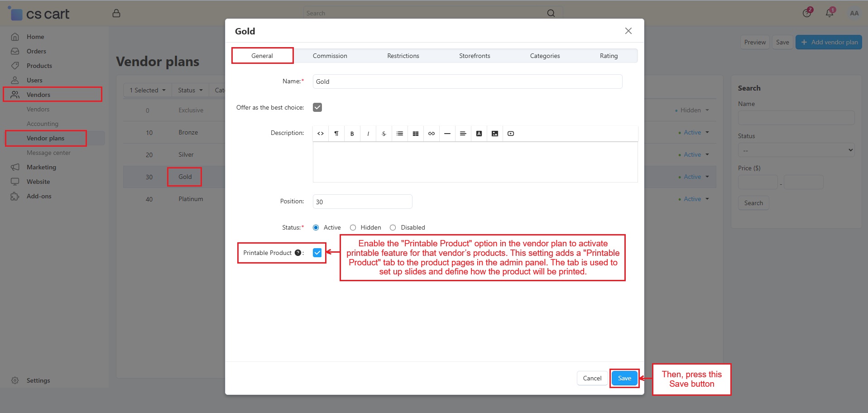Screen dimensions: 868x413
Task: Select the Hidden status radio button
Action: tap(353, 227)
